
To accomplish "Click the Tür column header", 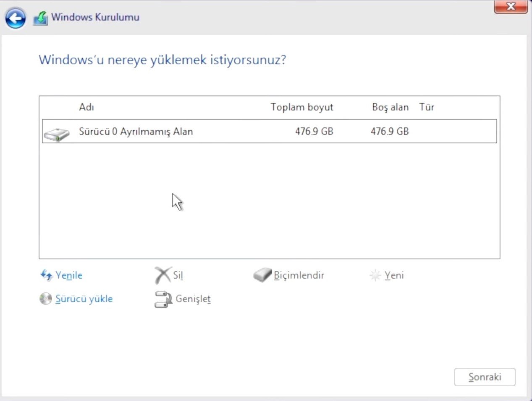I will pos(427,107).
